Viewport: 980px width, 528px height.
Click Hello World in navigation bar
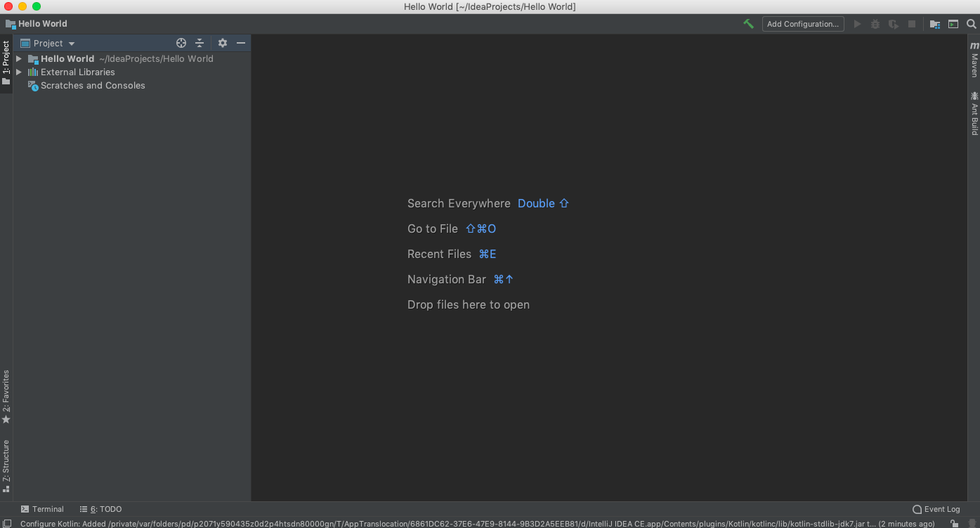tap(43, 24)
